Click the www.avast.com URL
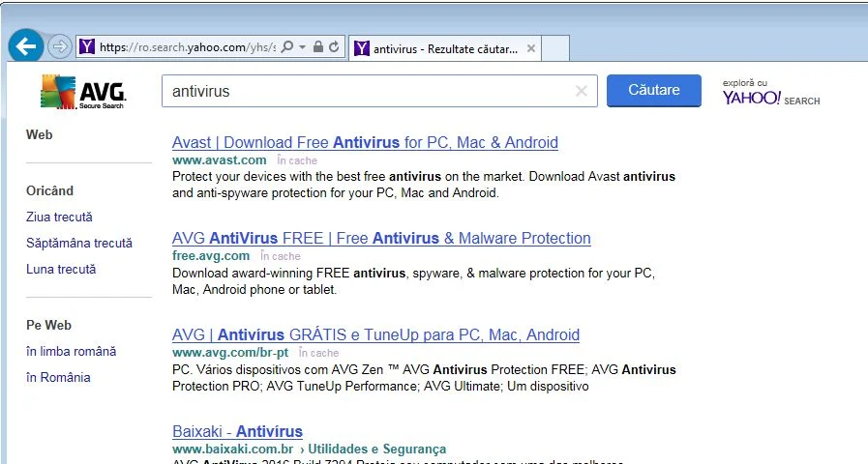The height and width of the screenshot is (464, 868). 220,160
